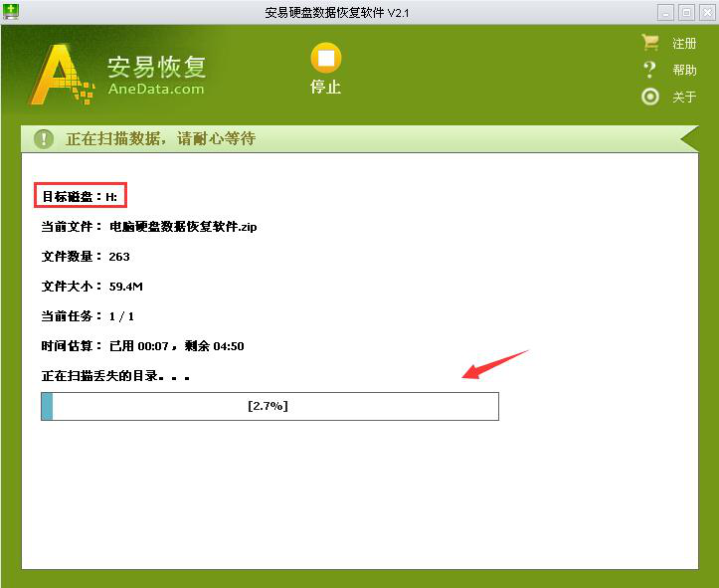Click the 注册 link

click(x=684, y=44)
